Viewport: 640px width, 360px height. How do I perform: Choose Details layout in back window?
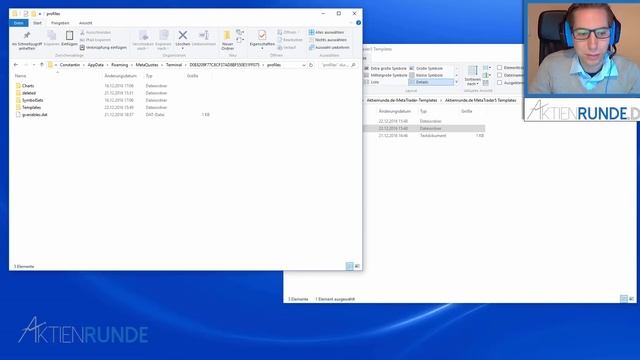tap(431, 82)
